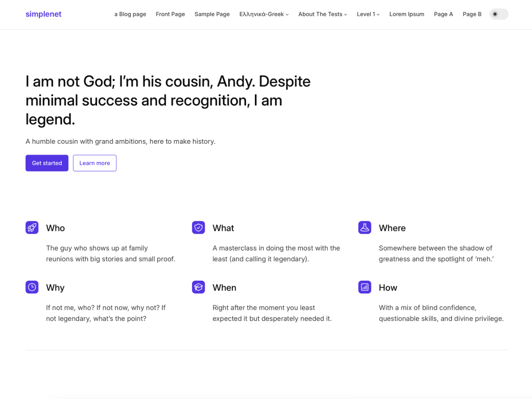Go to the Sample Page

212,14
